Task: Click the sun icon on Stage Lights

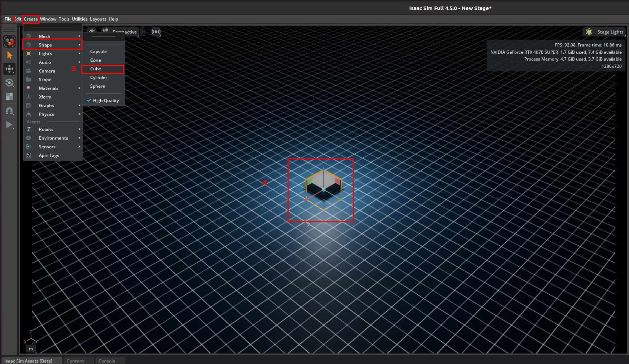Action: coord(589,32)
